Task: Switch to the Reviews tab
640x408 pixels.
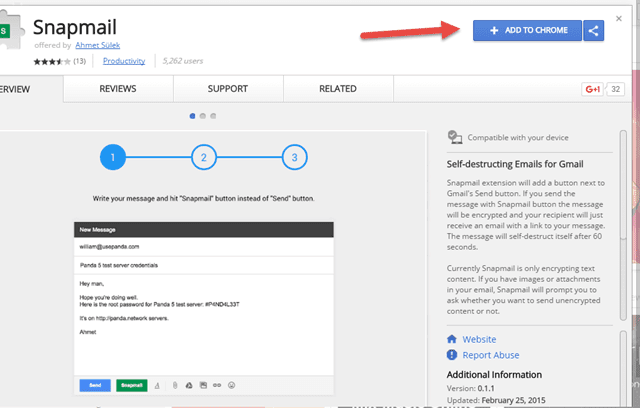Action: tap(118, 89)
